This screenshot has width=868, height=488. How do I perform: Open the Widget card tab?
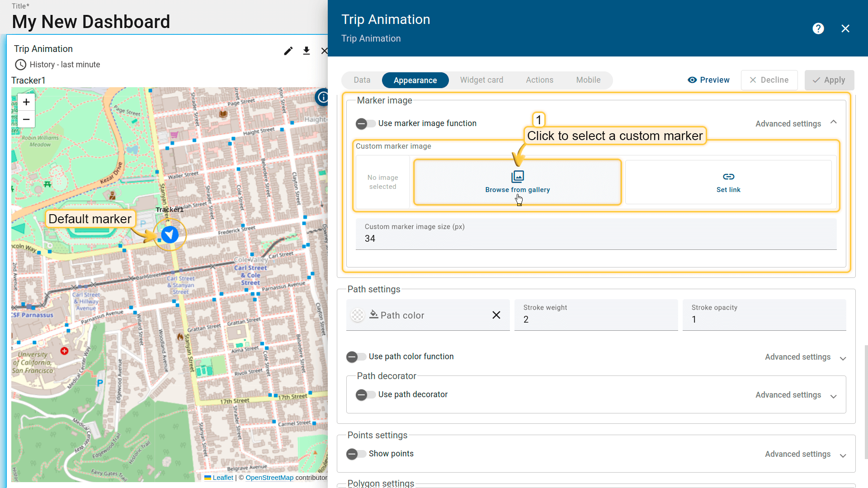pos(481,80)
